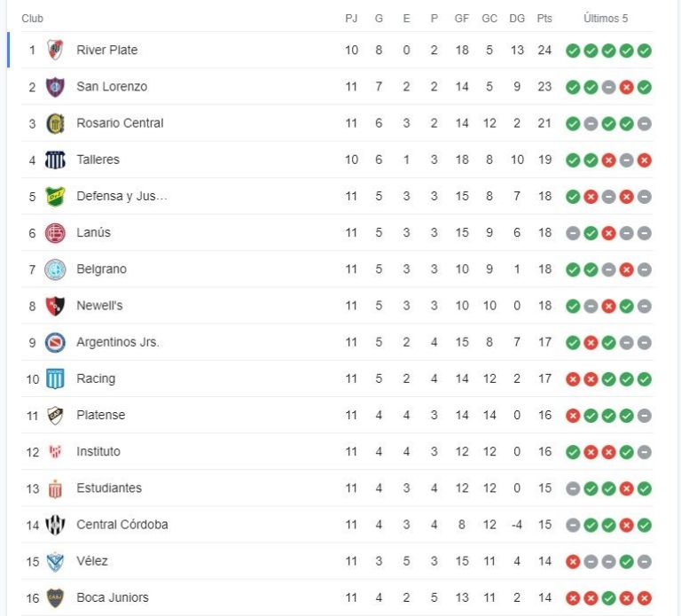Click the Instituto team name
This screenshot has width=681, height=616.
point(98,451)
